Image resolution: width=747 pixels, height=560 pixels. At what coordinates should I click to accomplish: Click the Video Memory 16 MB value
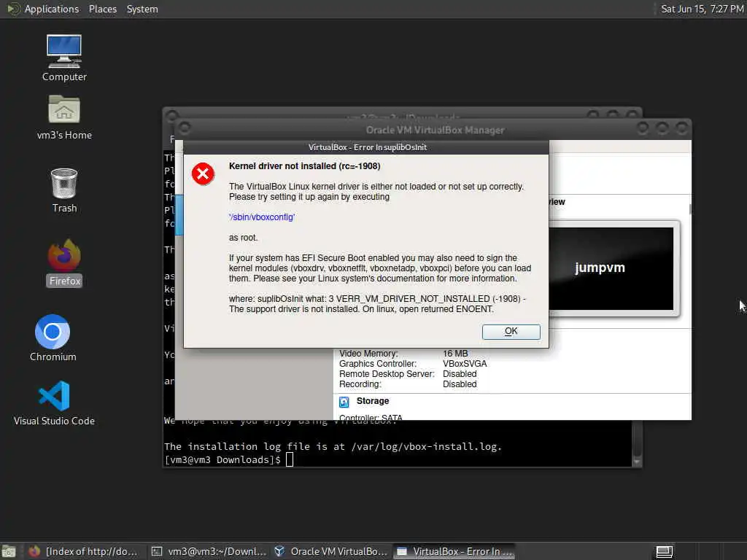click(x=455, y=354)
